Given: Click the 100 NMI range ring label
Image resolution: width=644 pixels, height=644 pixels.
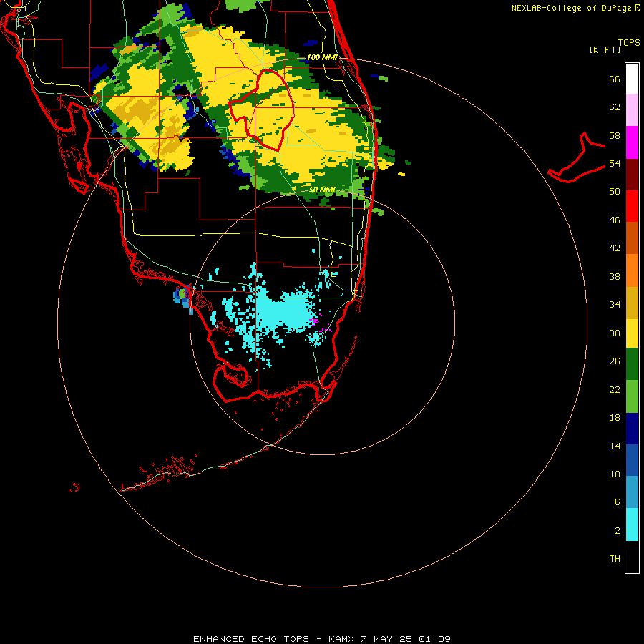Looking at the screenshot, I should [x=321, y=57].
